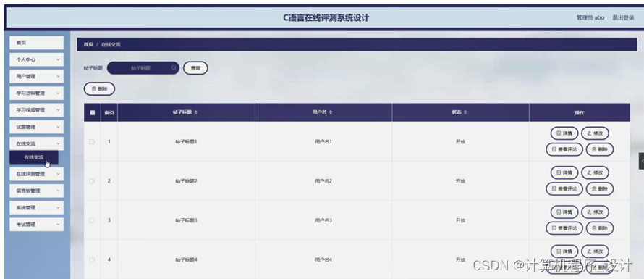This screenshot has height=279, width=644.
Task: Open 详情 for 帖子标题4
Action: coord(564,252)
